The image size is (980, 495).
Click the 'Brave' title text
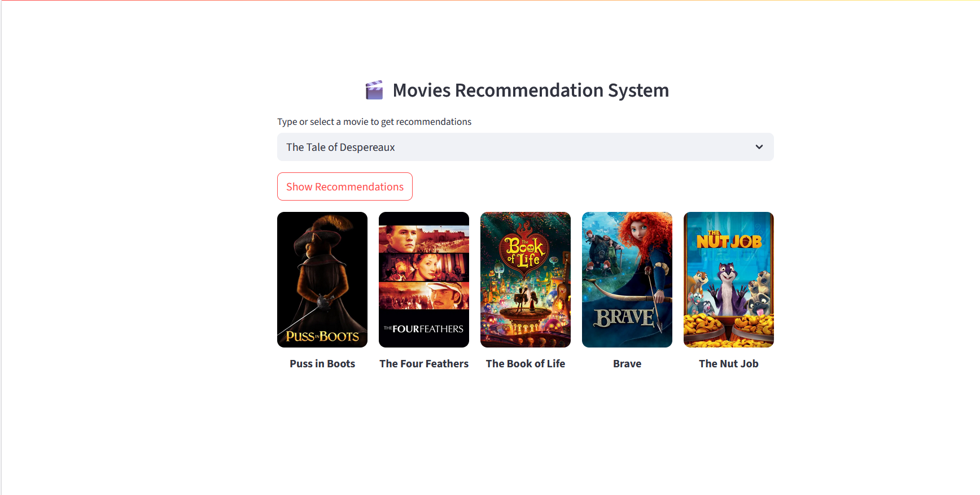point(627,364)
